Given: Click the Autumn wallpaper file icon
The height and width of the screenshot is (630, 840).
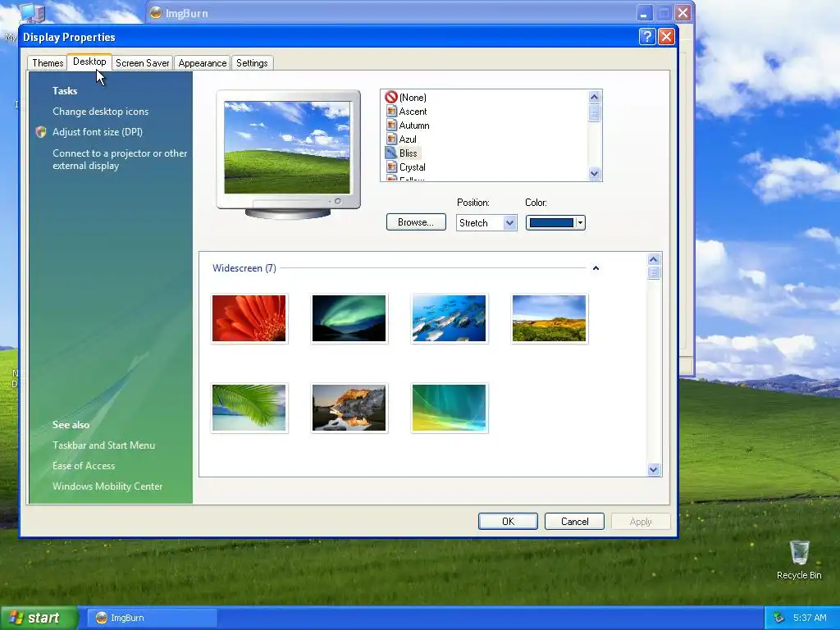Looking at the screenshot, I should point(391,126).
